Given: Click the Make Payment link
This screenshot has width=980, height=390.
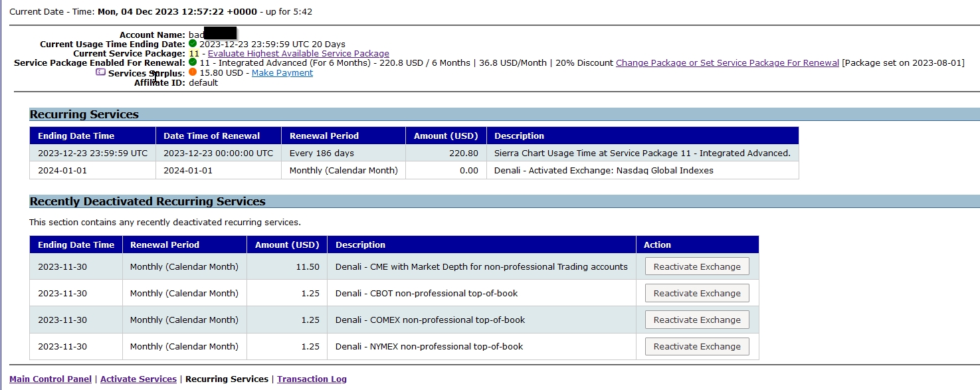Looking at the screenshot, I should coord(282,72).
